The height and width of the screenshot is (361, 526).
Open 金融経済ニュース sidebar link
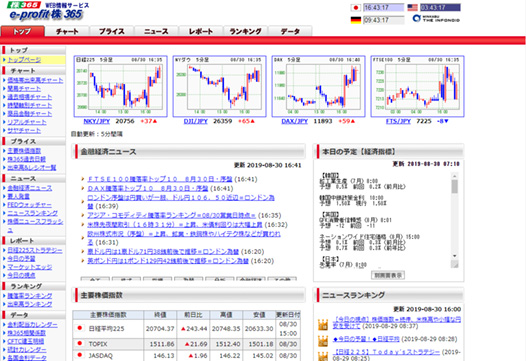(x=30, y=188)
